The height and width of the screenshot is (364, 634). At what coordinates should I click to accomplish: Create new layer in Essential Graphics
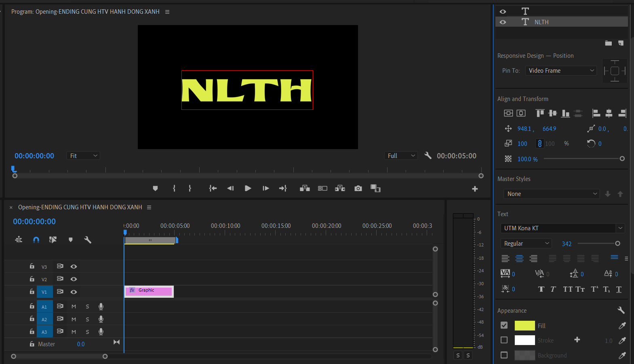coord(621,43)
